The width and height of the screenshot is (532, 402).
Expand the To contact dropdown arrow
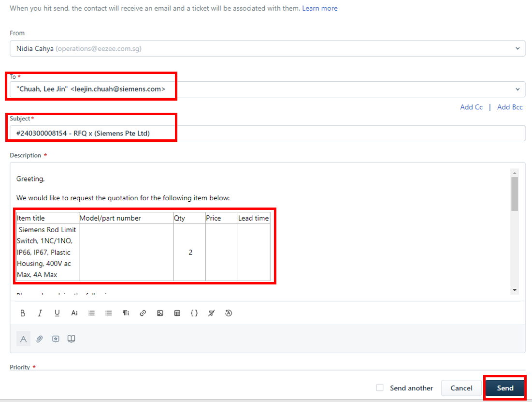(518, 89)
